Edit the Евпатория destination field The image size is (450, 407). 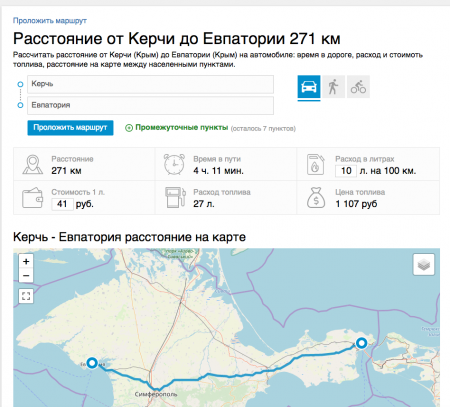[x=150, y=105]
